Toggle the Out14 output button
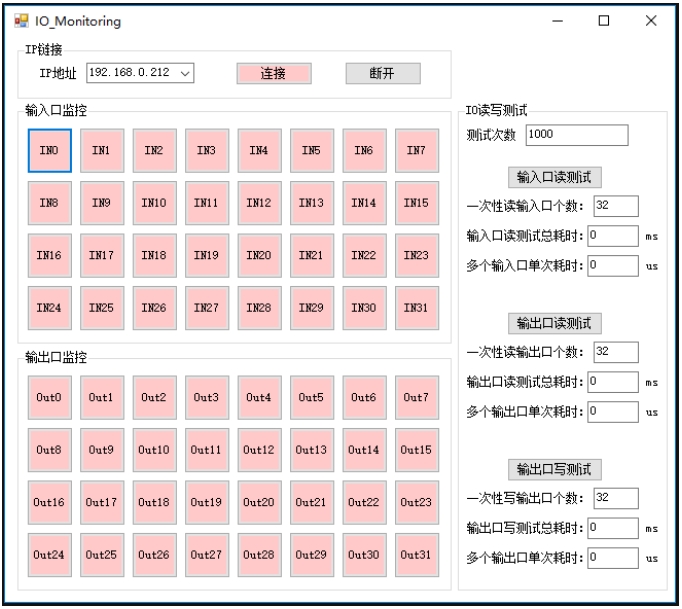682x609 pixels. pyautogui.click(x=364, y=450)
